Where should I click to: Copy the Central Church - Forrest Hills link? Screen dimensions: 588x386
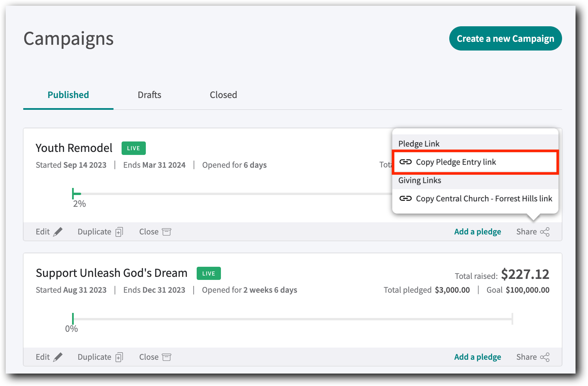(484, 199)
